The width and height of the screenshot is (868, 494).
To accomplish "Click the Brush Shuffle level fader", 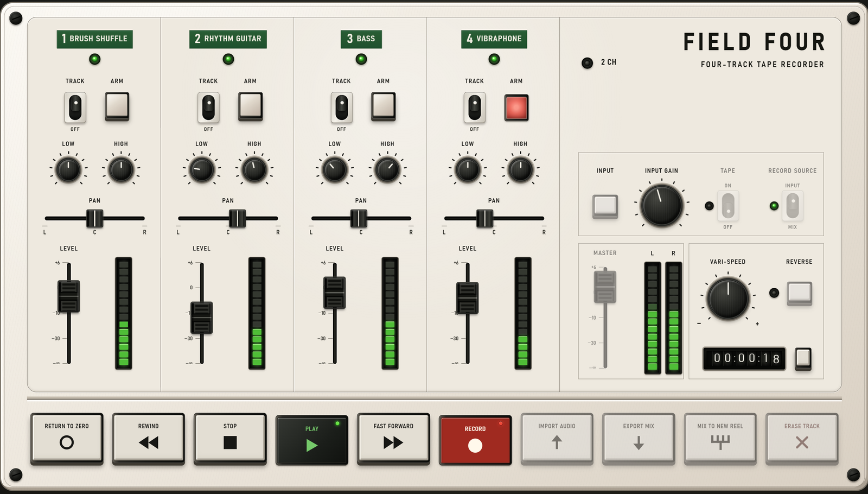I will coord(69,296).
